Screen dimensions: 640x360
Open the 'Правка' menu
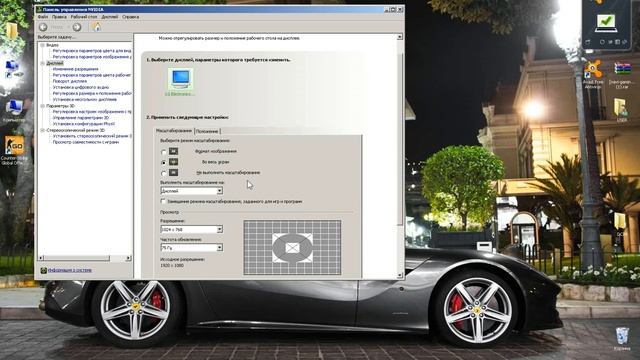[59, 17]
